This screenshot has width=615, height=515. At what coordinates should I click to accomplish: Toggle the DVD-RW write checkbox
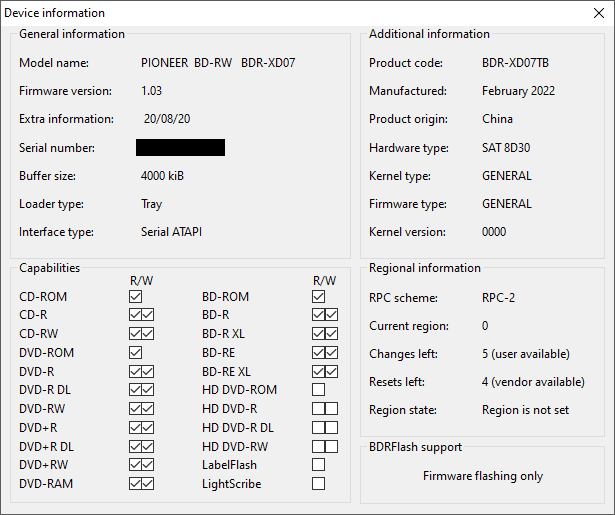pyautogui.click(x=148, y=409)
